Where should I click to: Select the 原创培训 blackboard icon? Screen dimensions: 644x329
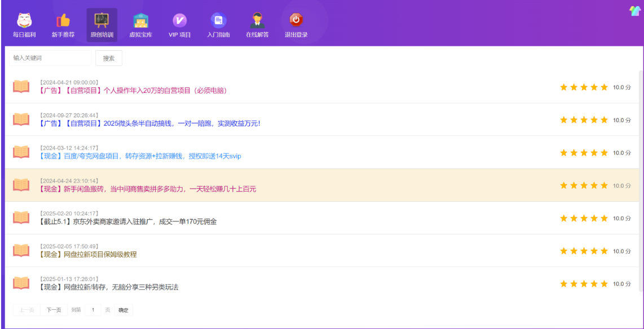point(102,21)
